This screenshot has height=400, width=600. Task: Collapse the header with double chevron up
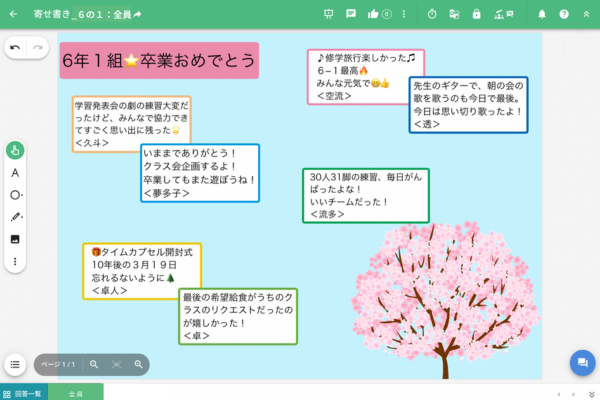pyautogui.click(x=586, y=14)
